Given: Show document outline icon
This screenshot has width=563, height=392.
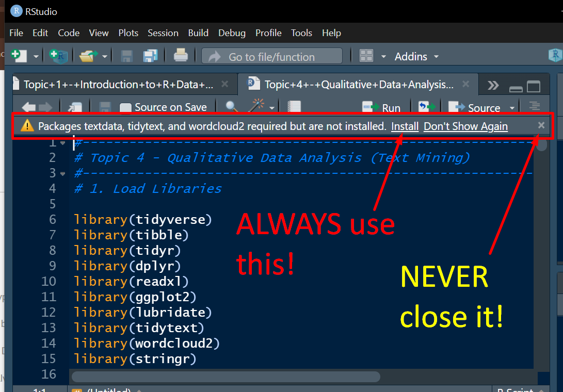Looking at the screenshot, I should [x=535, y=107].
